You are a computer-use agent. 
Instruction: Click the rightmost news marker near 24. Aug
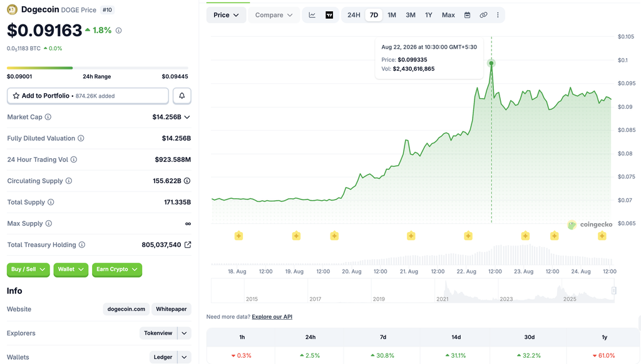[602, 236]
